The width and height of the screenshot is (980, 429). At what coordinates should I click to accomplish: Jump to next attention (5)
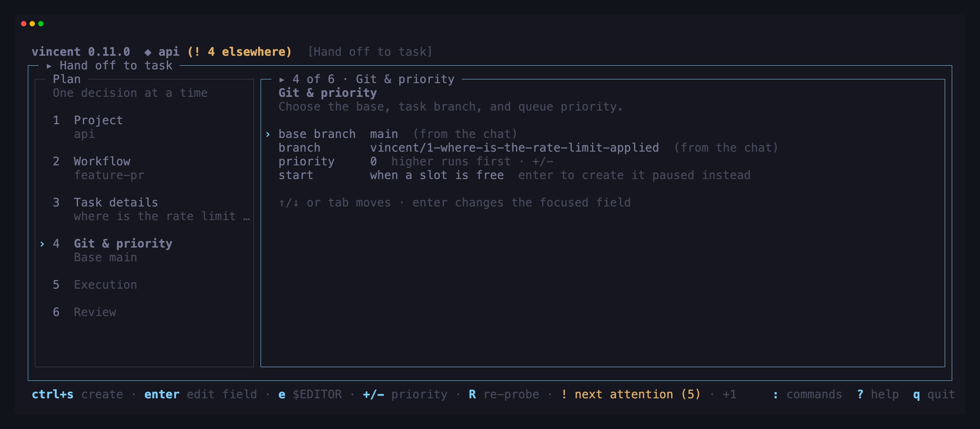630,394
